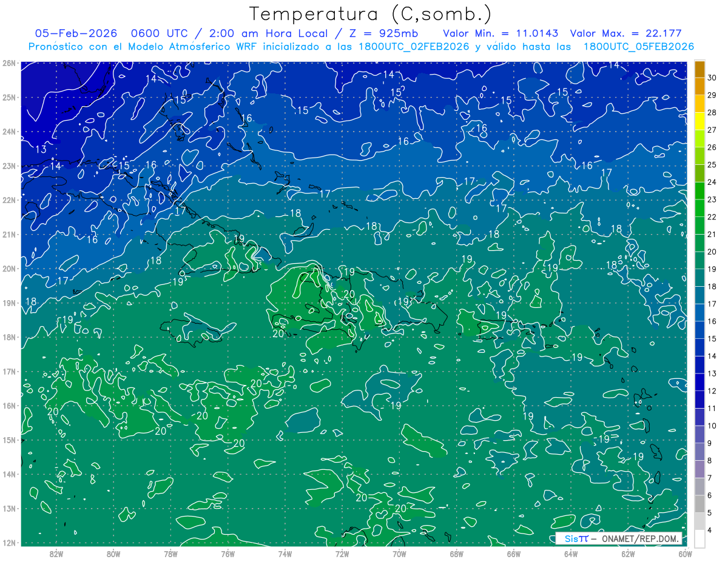
Task: Click the "SisPI - ONAMET/REP.DOM." credit label
Action: pyautogui.click(x=619, y=538)
